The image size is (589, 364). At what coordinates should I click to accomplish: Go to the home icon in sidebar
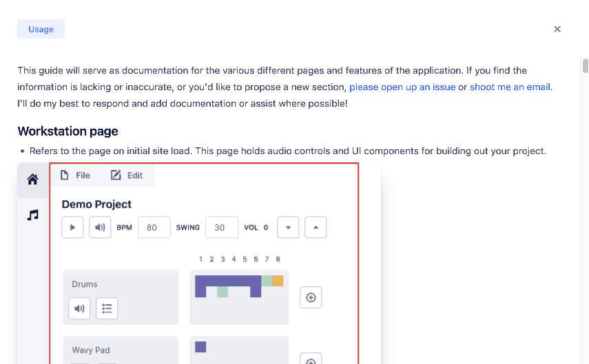click(32, 180)
